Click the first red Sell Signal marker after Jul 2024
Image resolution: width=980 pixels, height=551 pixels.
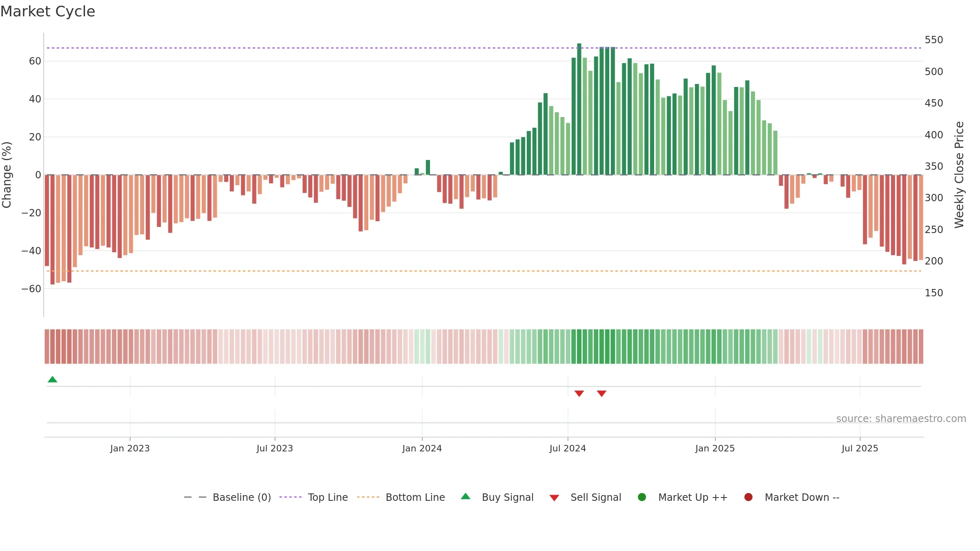click(x=579, y=393)
